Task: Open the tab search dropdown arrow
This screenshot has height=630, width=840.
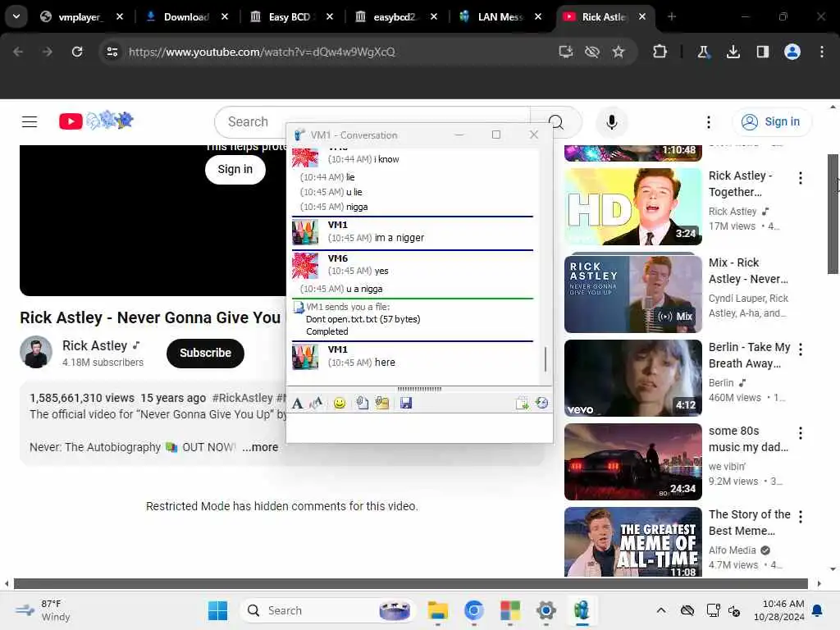Action: pyautogui.click(x=16, y=16)
